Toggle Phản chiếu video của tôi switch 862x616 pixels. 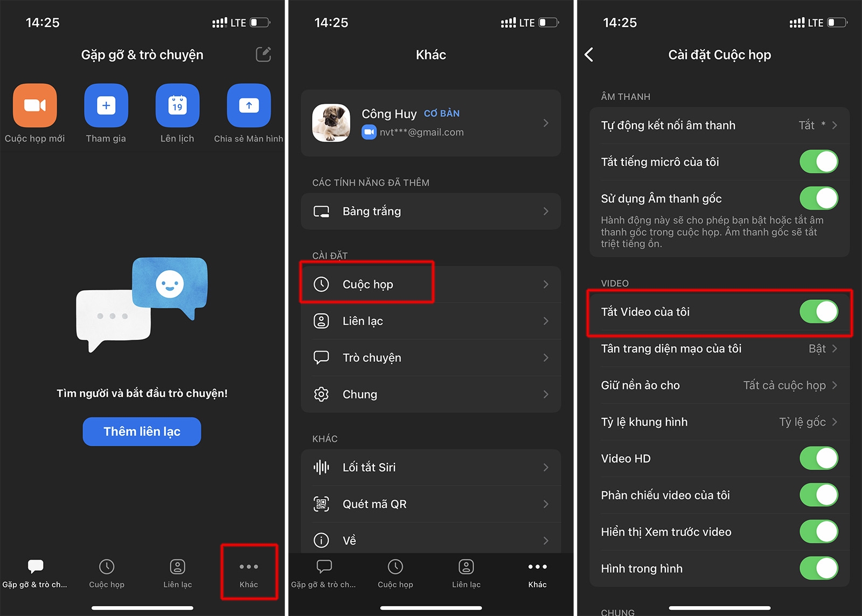[819, 495]
